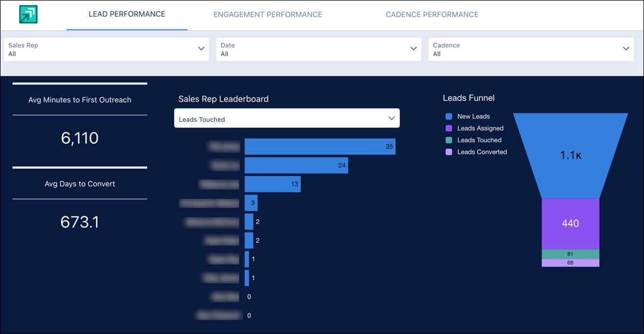Click the top leaderboard bar showing 35
Screen dimensions: 644x334
pos(320,147)
